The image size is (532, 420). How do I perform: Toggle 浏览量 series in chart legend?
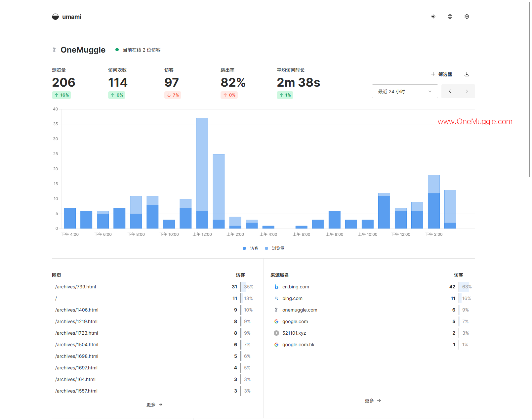[x=274, y=248]
